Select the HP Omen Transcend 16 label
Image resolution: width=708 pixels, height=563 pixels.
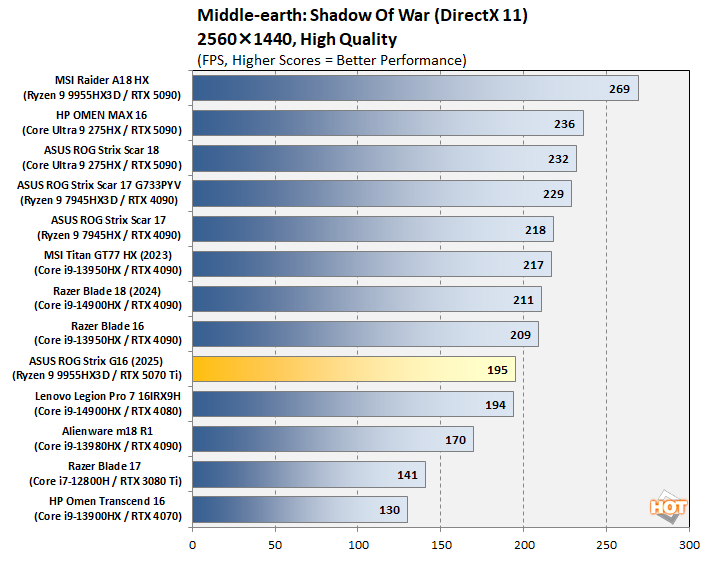tap(107, 501)
